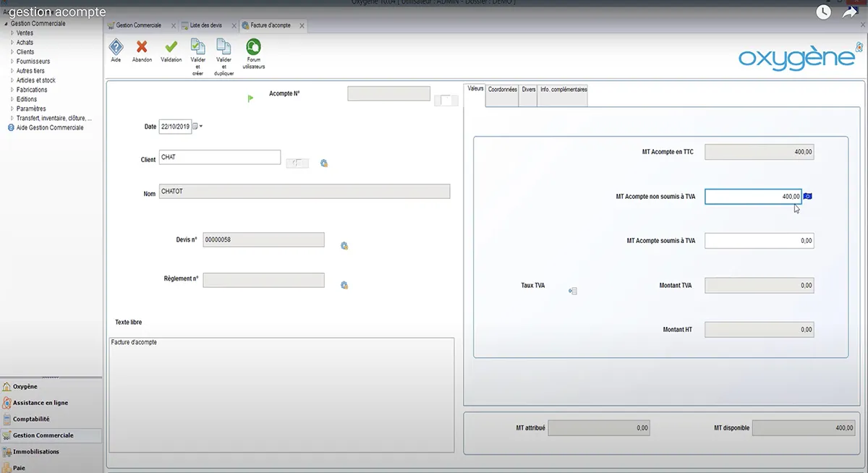Viewport: 868px width, 473px height.
Task: Open the Date picker dropdown arrow
Action: 200,127
